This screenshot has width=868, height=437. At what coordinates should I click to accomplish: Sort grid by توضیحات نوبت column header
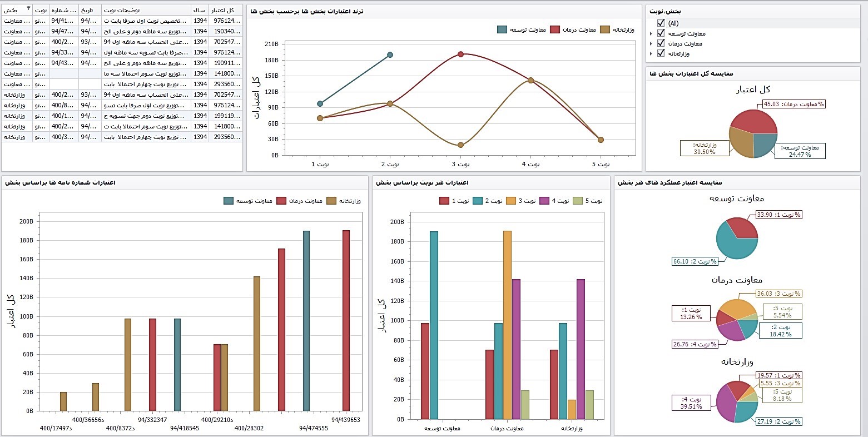tap(146, 11)
